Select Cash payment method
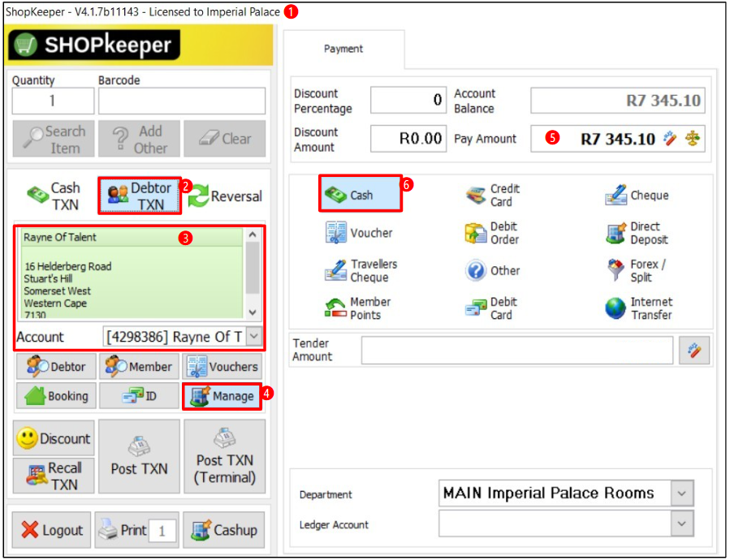Image resolution: width=730 pixels, height=560 pixels. tap(361, 194)
